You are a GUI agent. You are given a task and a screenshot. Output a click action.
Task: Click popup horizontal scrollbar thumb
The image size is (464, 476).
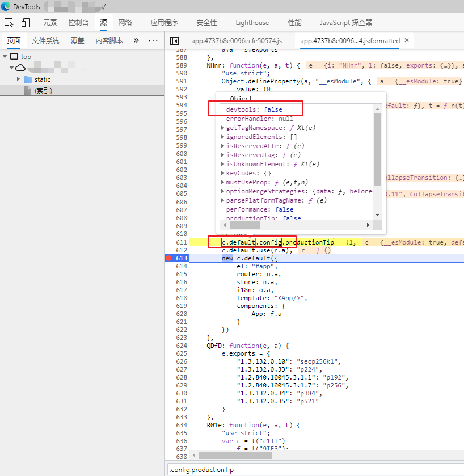click(245, 225)
